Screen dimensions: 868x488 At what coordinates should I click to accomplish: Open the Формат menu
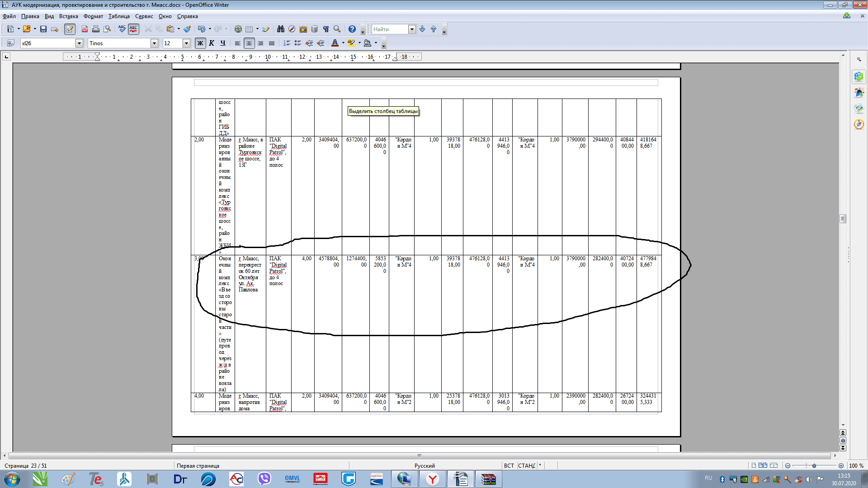93,16
